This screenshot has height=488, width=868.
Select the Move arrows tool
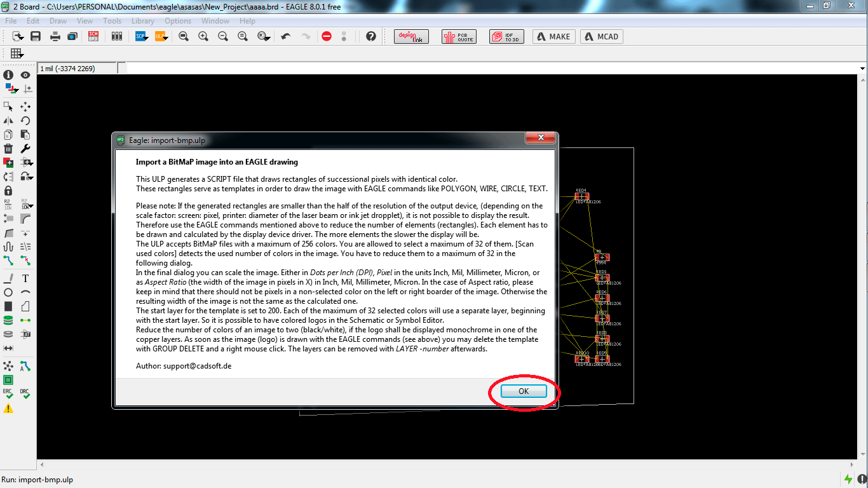coord(25,106)
